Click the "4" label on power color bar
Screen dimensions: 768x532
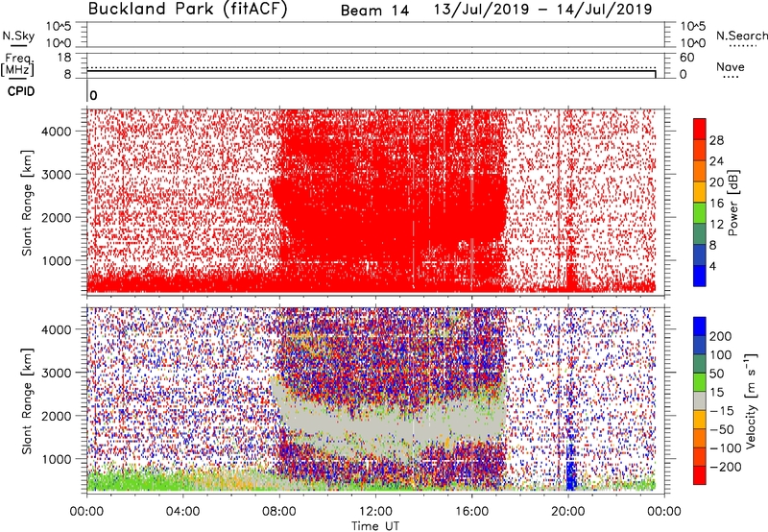point(712,266)
